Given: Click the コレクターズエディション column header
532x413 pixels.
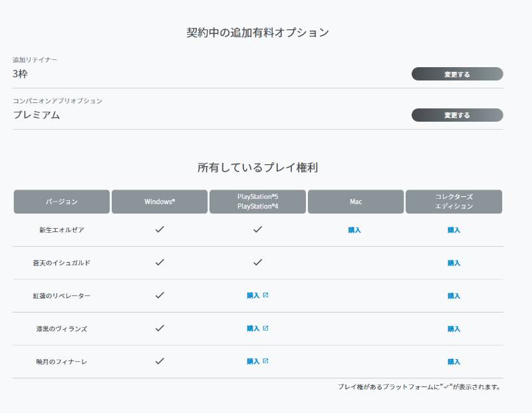Looking at the screenshot, I should coord(454,202).
